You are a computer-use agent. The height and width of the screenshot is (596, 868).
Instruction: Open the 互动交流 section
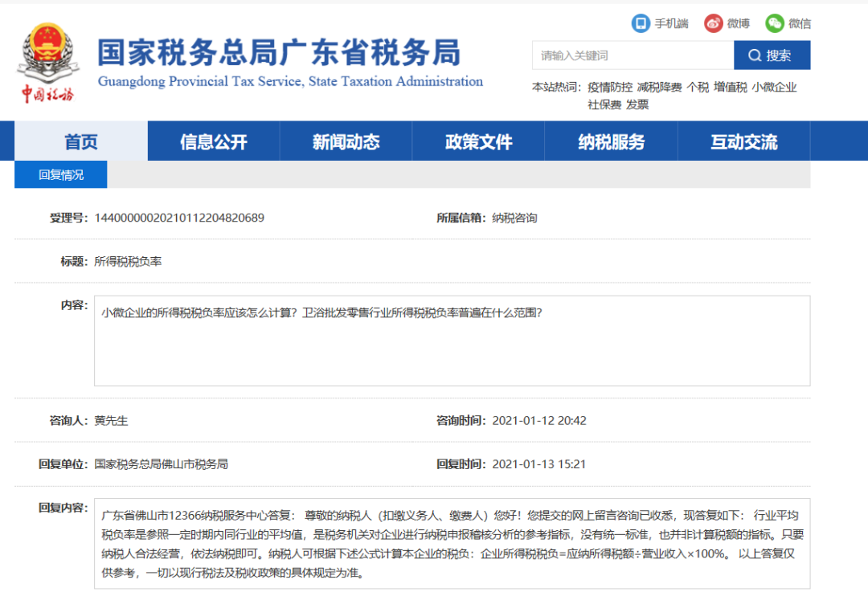pos(744,141)
